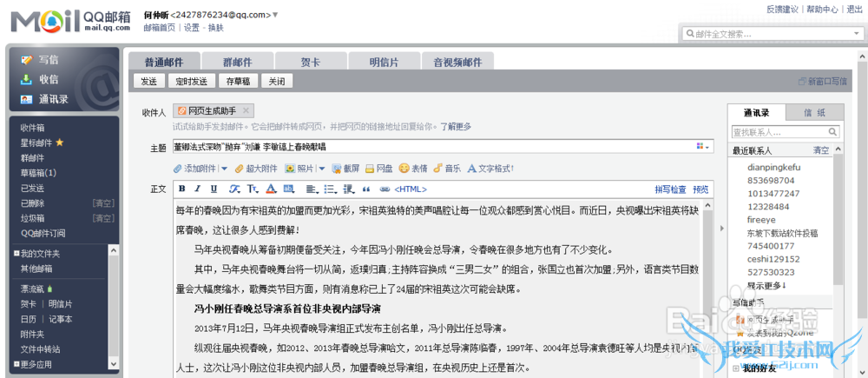Remove the 网页生成助手 recipient chip
The height and width of the screenshot is (378, 868).
point(246,110)
